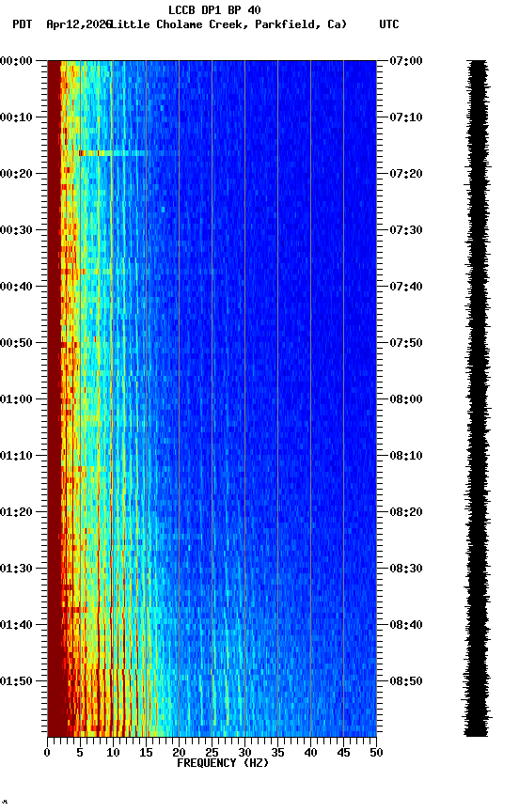
Task: Click the horizontal broadband event streak near 00:16
Action: point(114,153)
